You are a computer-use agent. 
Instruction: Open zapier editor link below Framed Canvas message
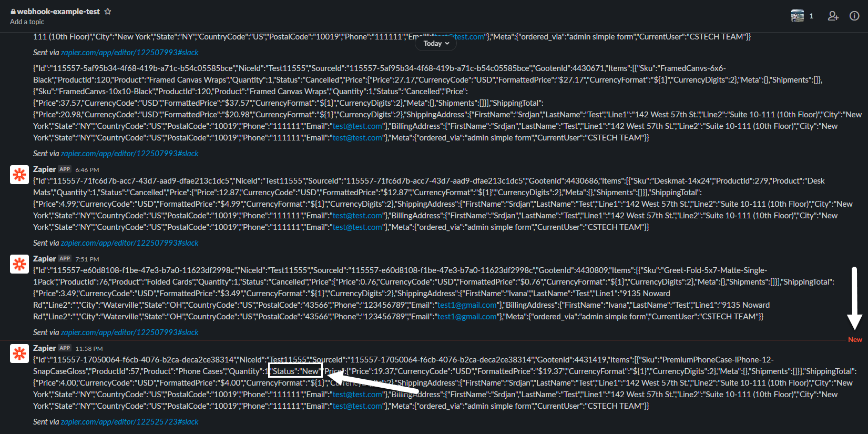pos(129,154)
